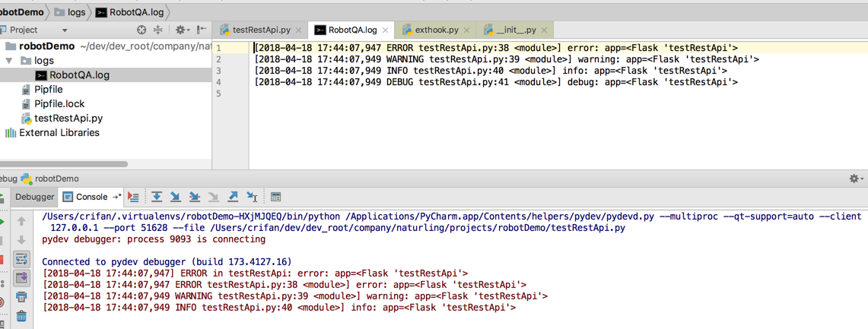This screenshot has height=329, width=868.
Task: Toggle soft-wrap in console
Action: click(21, 259)
